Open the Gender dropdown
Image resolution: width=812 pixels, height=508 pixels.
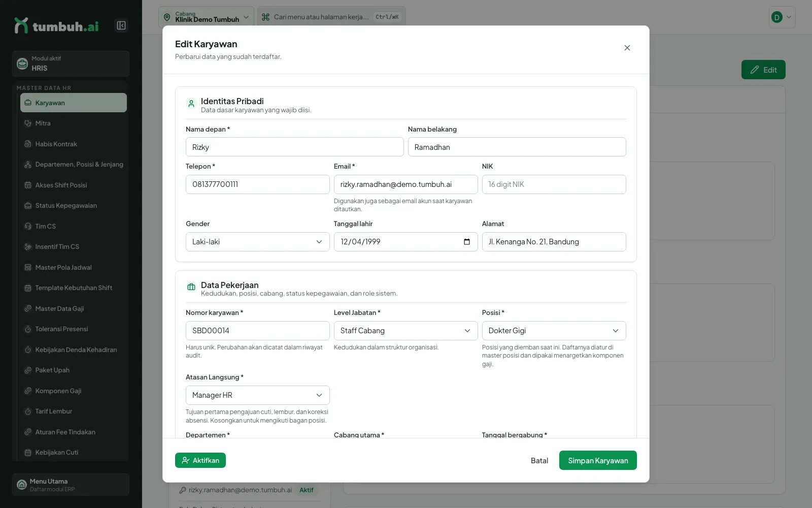click(258, 242)
